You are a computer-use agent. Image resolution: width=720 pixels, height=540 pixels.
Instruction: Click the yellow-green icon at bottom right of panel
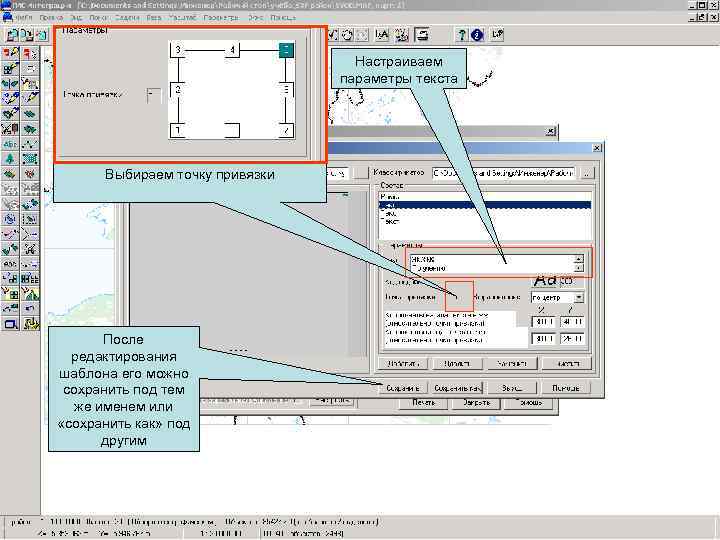pos(30,324)
